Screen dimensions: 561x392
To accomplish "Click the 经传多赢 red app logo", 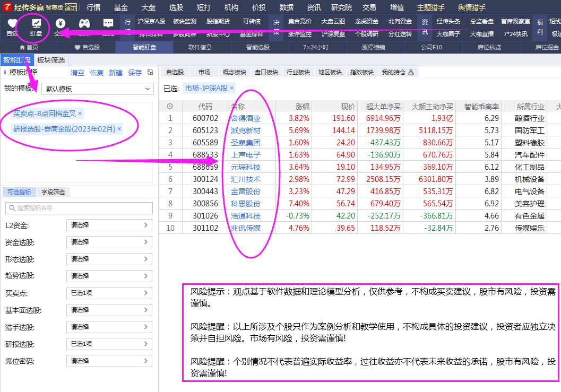I will point(7,7).
